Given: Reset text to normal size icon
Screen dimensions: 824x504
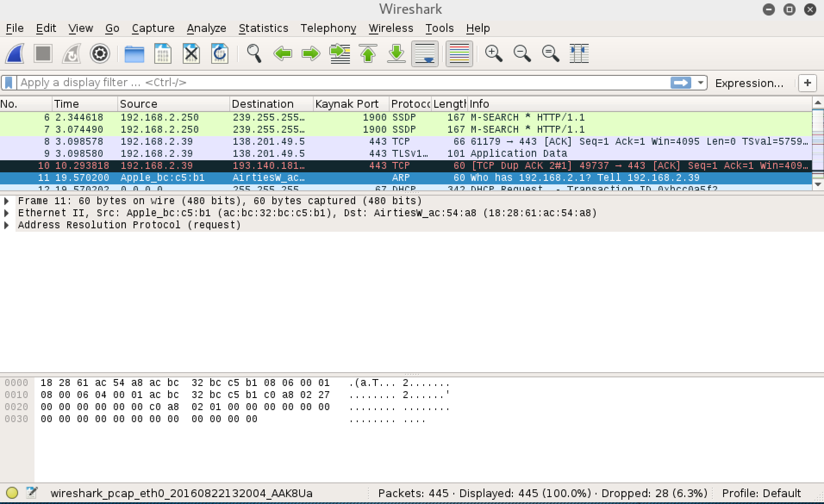Looking at the screenshot, I should click(550, 54).
